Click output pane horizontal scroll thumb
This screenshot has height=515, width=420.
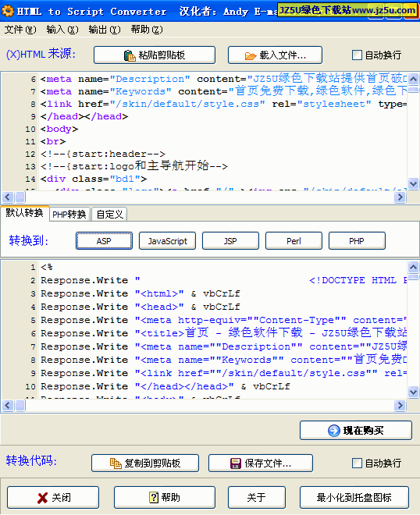coord(20,406)
